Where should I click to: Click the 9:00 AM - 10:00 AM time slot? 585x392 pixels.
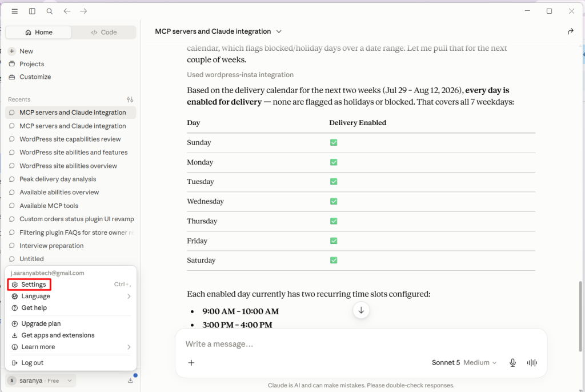pyautogui.click(x=241, y=311)
